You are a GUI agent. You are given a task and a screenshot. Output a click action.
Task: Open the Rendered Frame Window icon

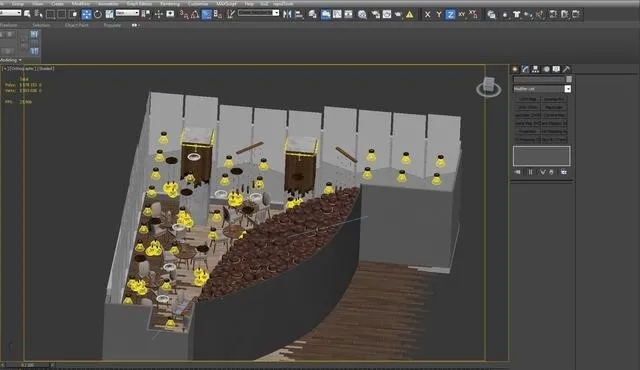tap(387, 14)
